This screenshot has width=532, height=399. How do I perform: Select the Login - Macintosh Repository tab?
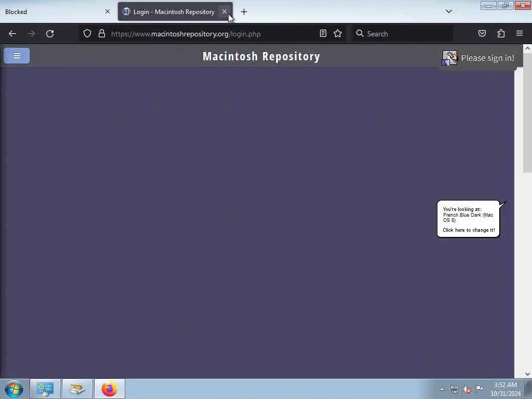point(176,12)
